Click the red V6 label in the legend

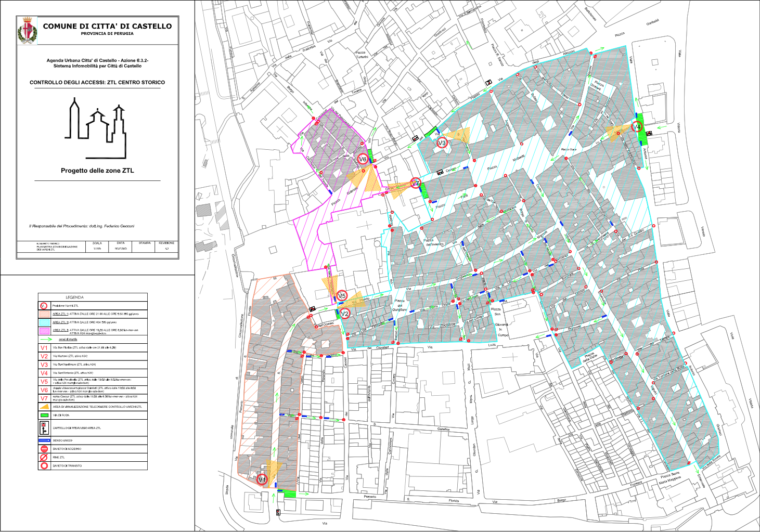coord(44,390)
